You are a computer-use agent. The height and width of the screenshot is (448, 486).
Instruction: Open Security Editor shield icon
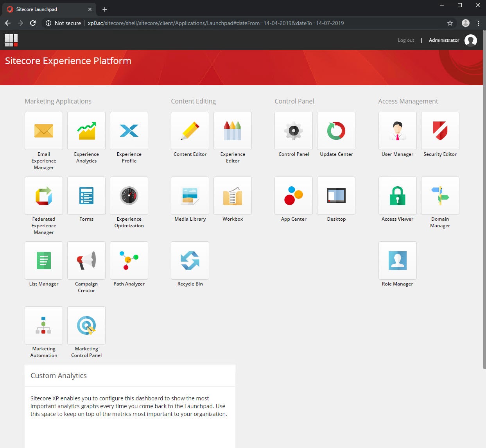point(440,131)
